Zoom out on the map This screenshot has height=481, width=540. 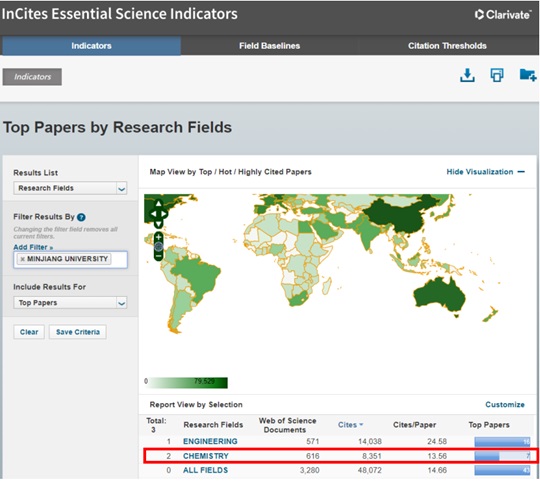158,256
